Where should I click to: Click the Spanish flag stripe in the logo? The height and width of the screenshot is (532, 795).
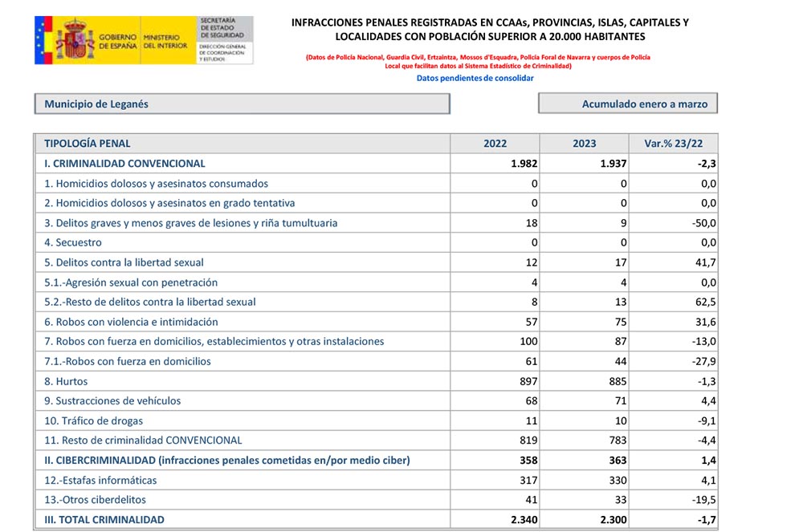click(x=45, y=40)
